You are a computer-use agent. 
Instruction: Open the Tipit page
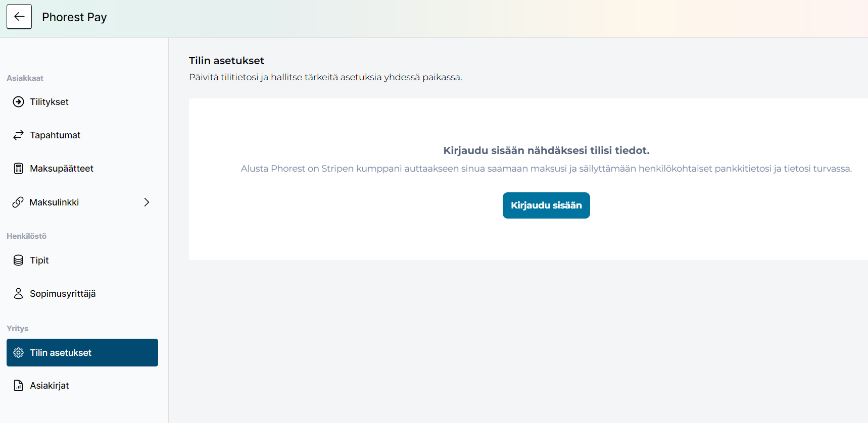(x=82, y=260)
